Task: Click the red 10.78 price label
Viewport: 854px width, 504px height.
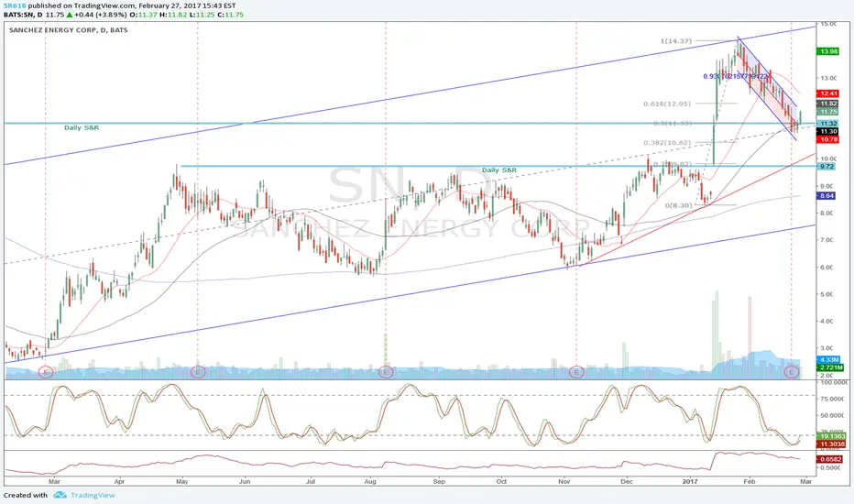Action: coord(828,140)
